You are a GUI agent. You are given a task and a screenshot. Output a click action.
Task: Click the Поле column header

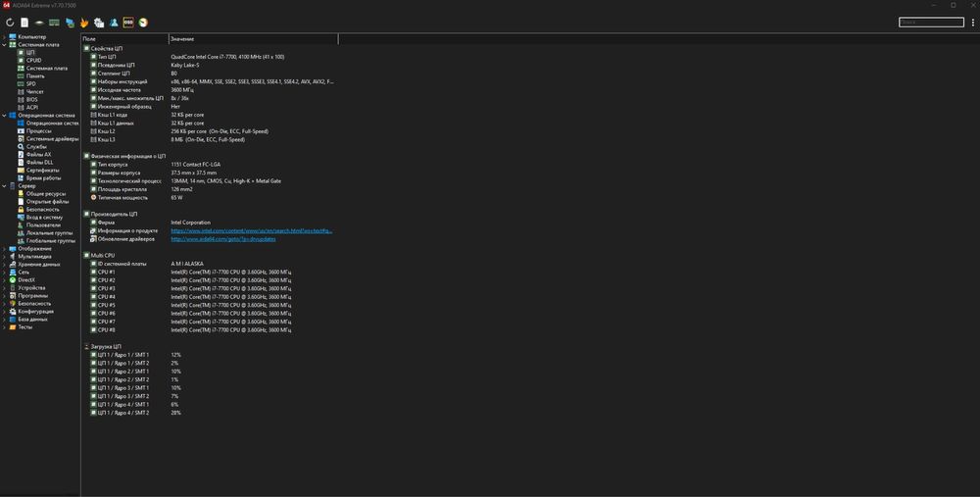click(125, 39)
